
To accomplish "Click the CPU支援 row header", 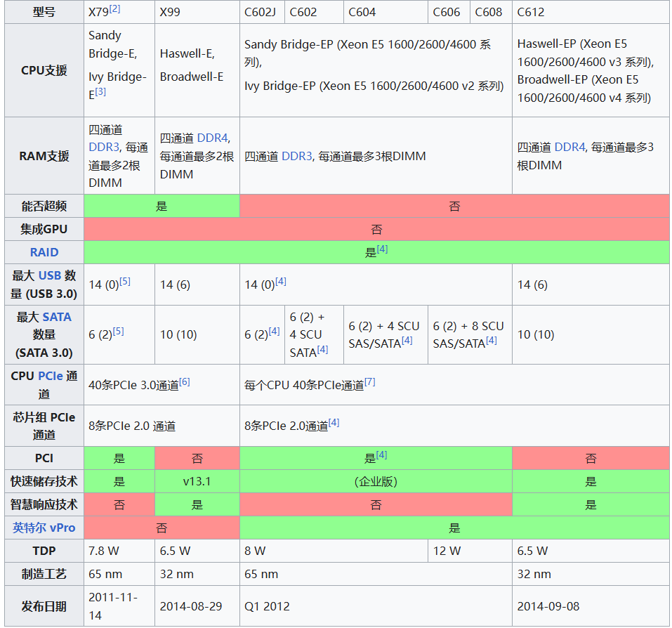I will tap(44, 70).
